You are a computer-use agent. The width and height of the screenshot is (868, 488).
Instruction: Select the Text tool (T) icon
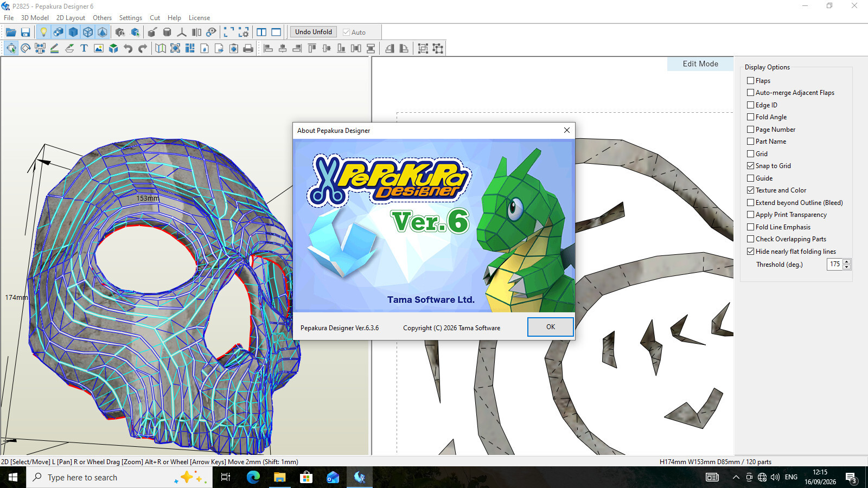pos(84,48)
